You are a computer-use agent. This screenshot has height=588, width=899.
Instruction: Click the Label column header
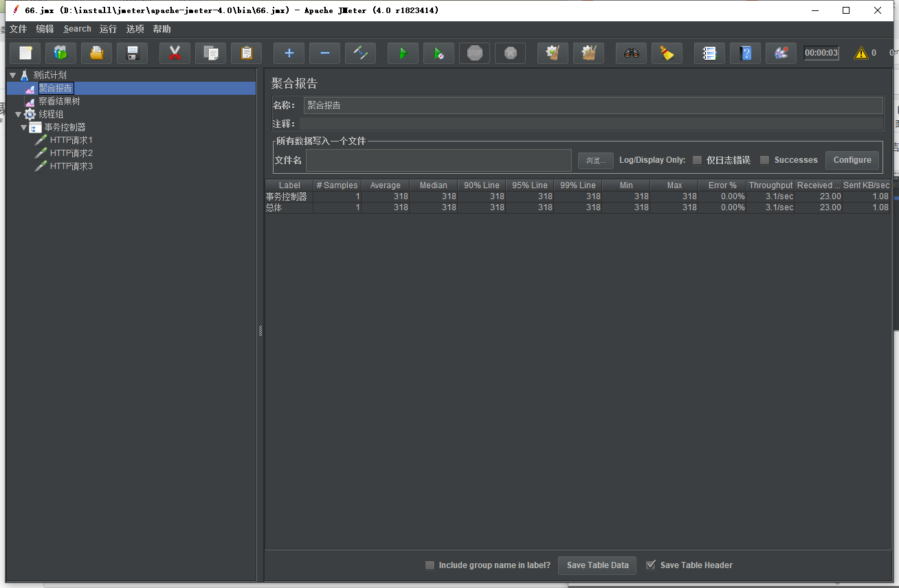click(289, 185)
